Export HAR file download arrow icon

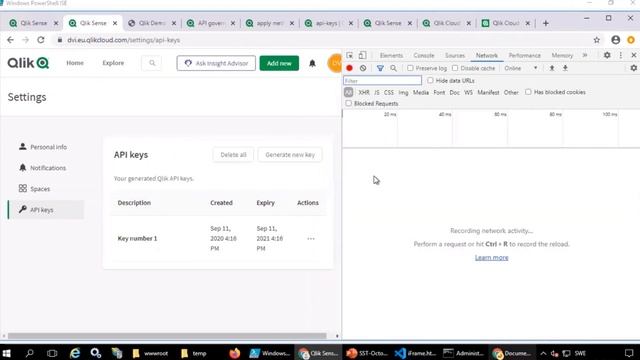point(565,68)
